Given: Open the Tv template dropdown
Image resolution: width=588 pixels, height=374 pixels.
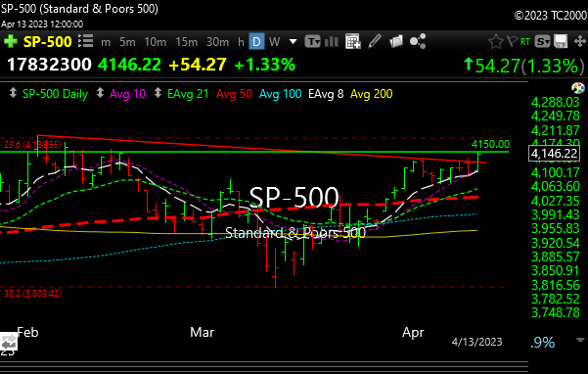Looking at the screenshot, I should point(312,41).
